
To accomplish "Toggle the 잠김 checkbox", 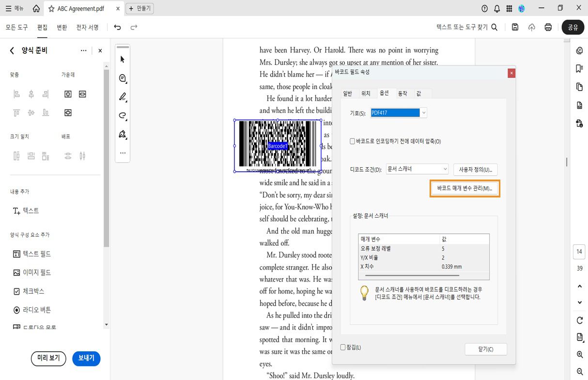I will [343, 348].
